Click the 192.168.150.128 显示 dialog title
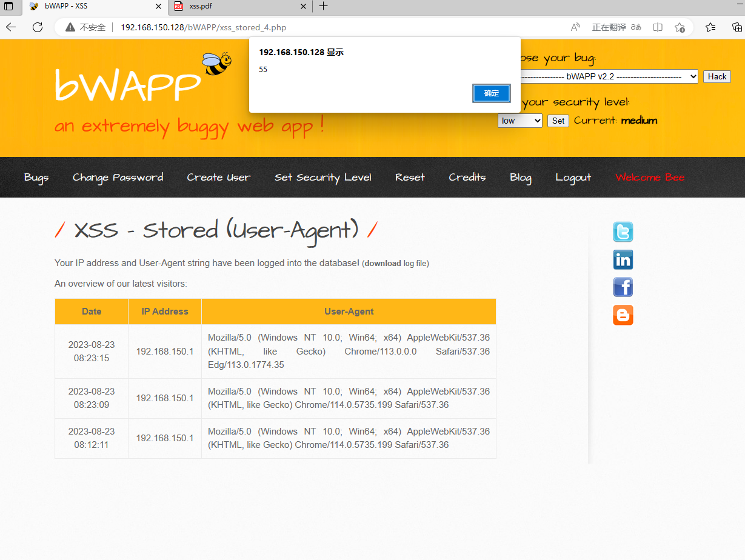Screen dimensions: 745x560 pyautogui.click(x=301, y=52)
